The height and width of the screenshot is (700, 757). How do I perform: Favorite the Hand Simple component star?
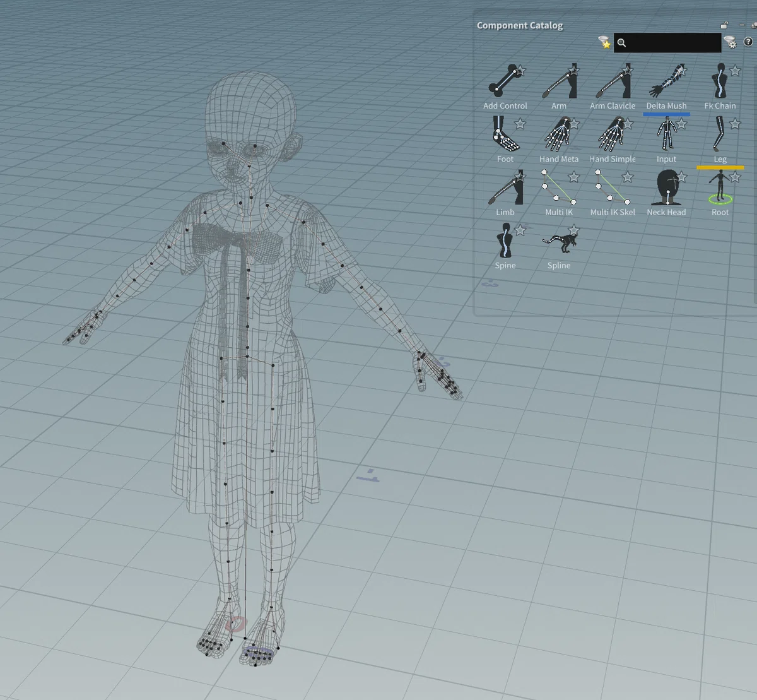pyautogui.click(x=628, y=124)
